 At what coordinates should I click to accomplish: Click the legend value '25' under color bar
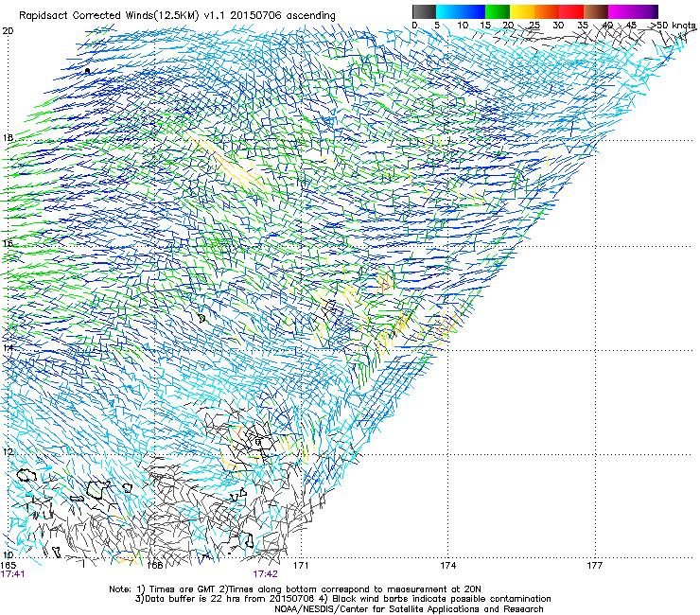point(534,26)
